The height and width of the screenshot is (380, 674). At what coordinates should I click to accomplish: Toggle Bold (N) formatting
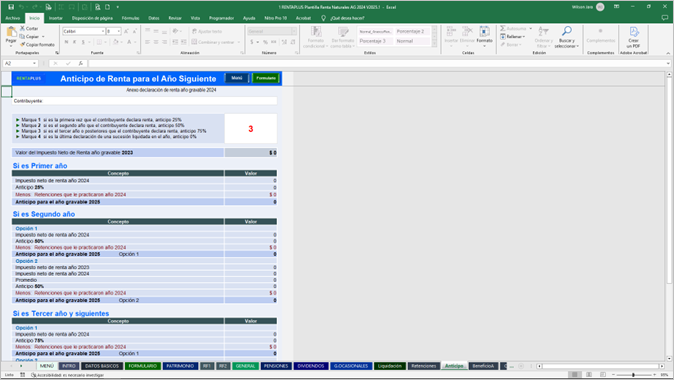pyautogui.click(x=66, y=42)
